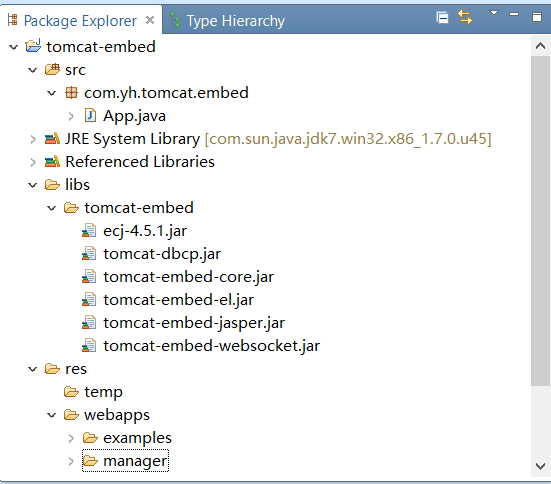
Task: Click the scrollbar down arrow
Action: coord(540,466)
